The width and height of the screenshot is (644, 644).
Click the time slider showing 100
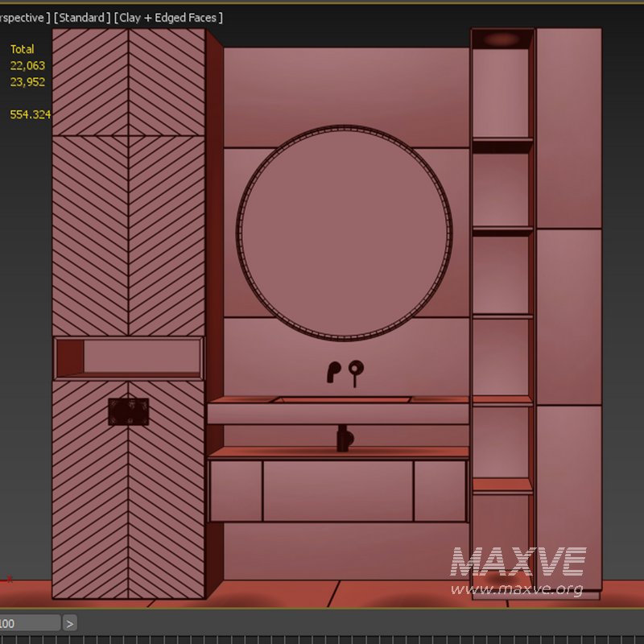[29, 622]
